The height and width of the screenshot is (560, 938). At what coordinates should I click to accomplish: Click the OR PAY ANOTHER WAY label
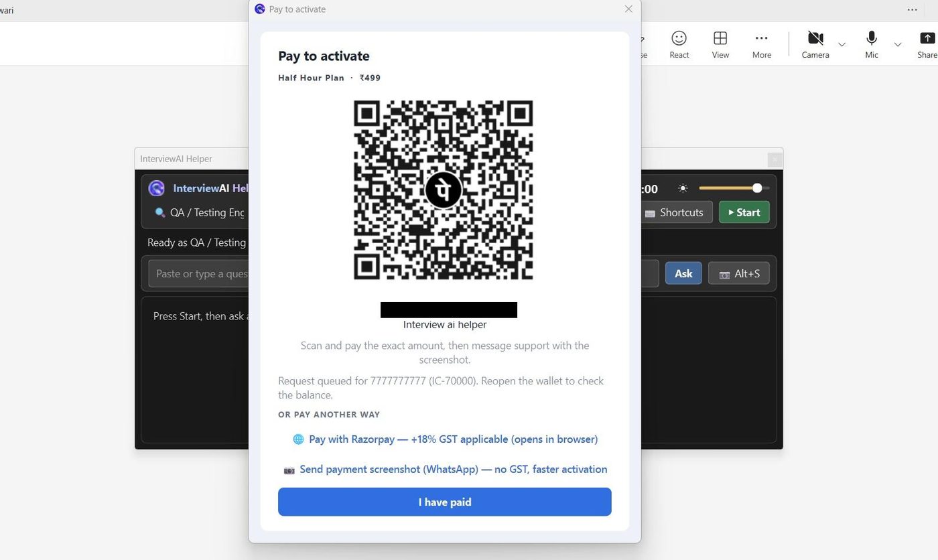click(x=329, y=415)
